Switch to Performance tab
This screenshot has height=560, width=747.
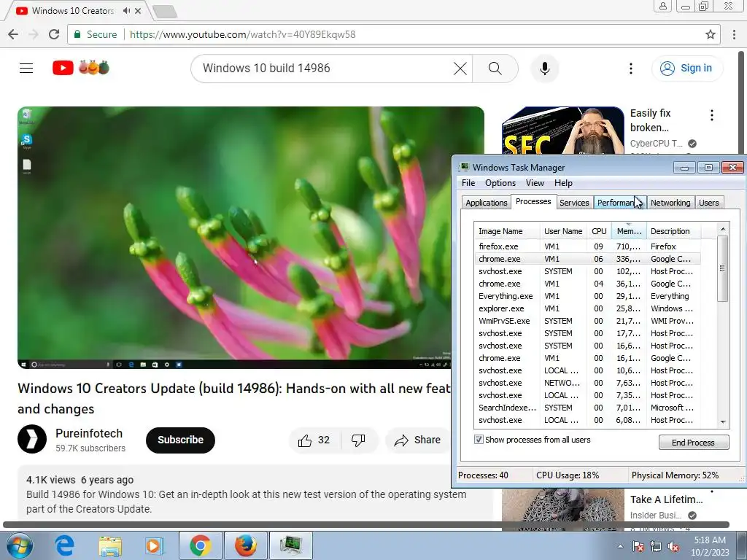coord(620,203)
